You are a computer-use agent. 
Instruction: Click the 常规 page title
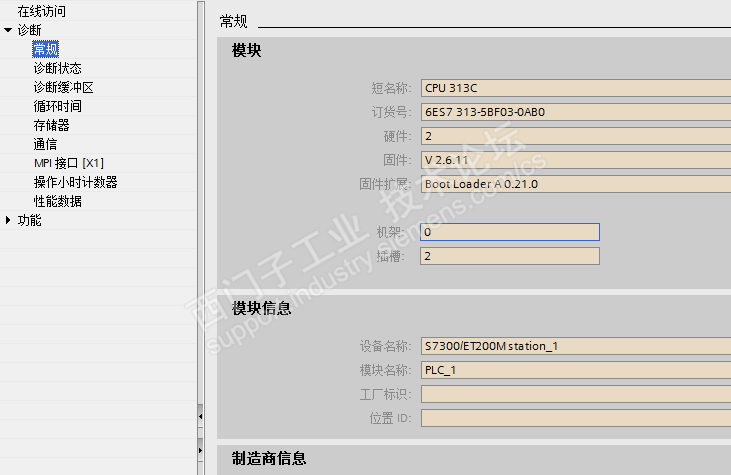[x=234, y=21]
